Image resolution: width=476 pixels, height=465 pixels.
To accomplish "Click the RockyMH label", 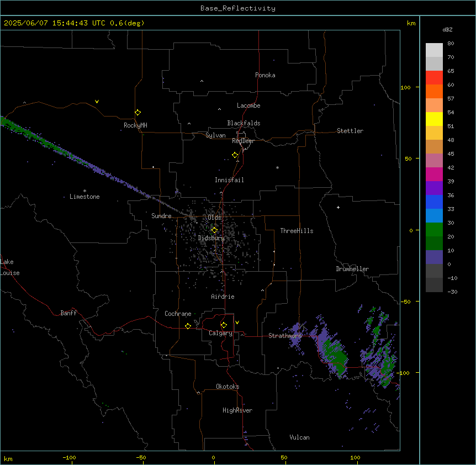I will [135, 125].
